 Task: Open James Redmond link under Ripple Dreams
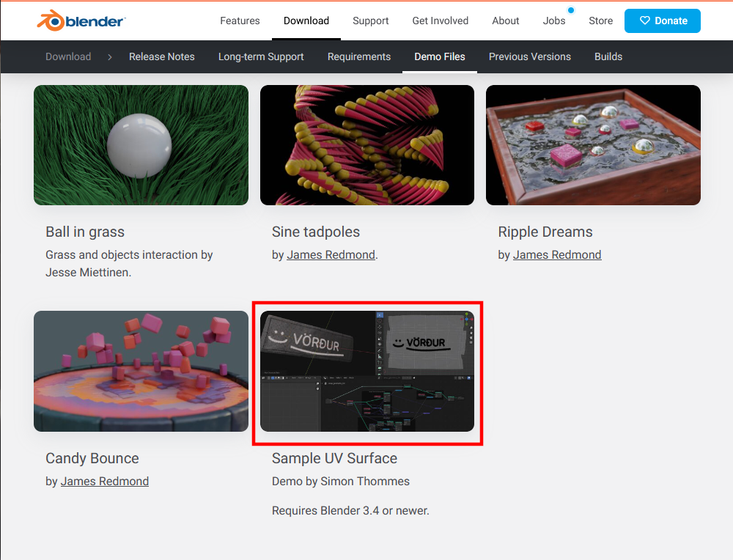(557, 255)
